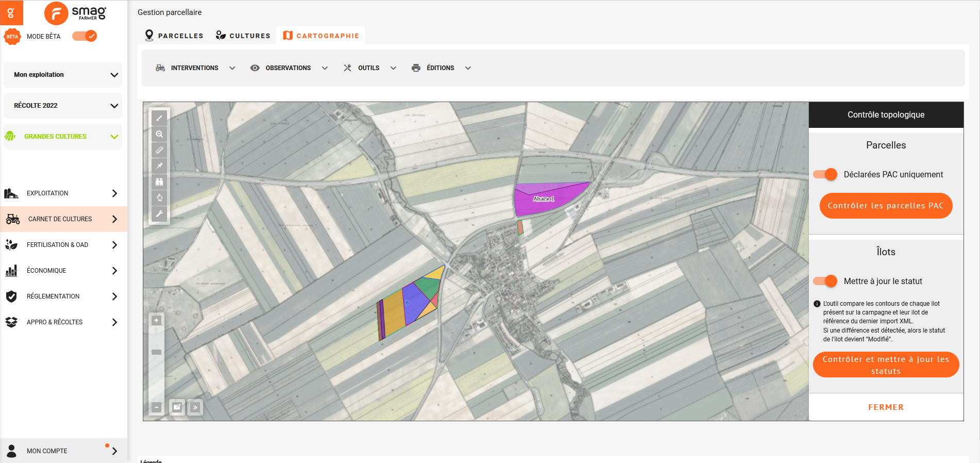Turn off 'Mettre à jour le statut'
The height and width of the screenshot is (463, 980).
[x=825, y=281]
